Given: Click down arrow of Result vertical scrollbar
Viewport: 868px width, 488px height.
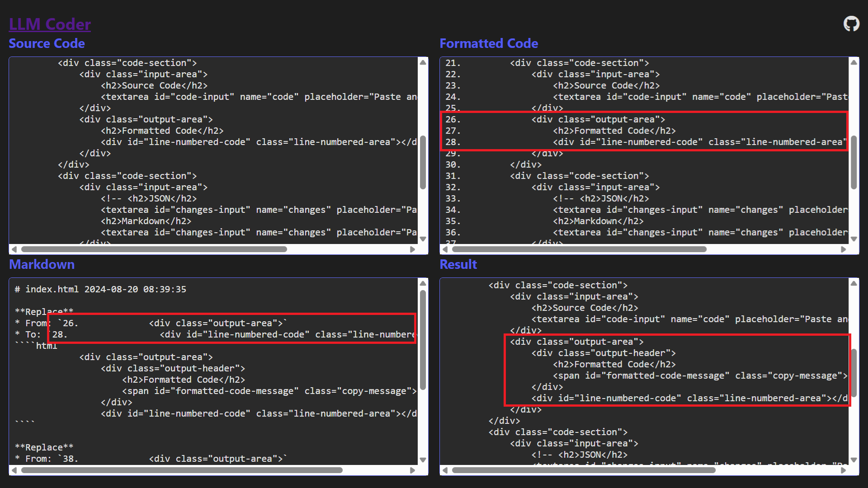Looking at the screenshot, I should tap(854, 460).
